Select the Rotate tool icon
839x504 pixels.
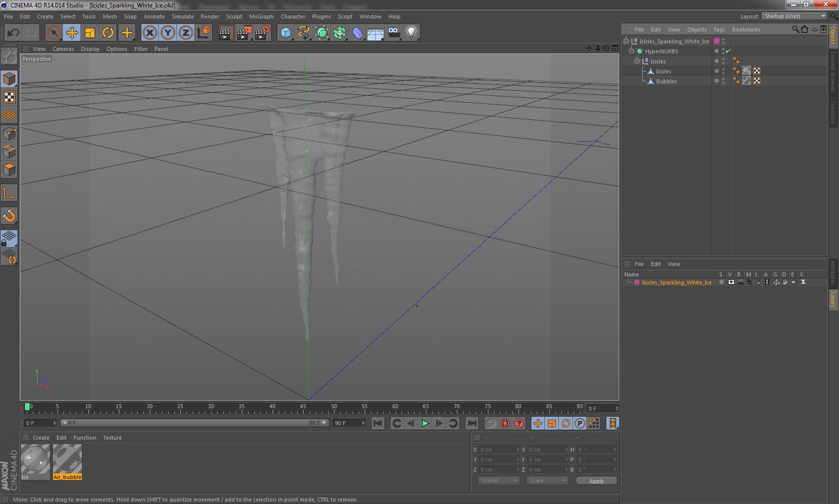(108, 33)
